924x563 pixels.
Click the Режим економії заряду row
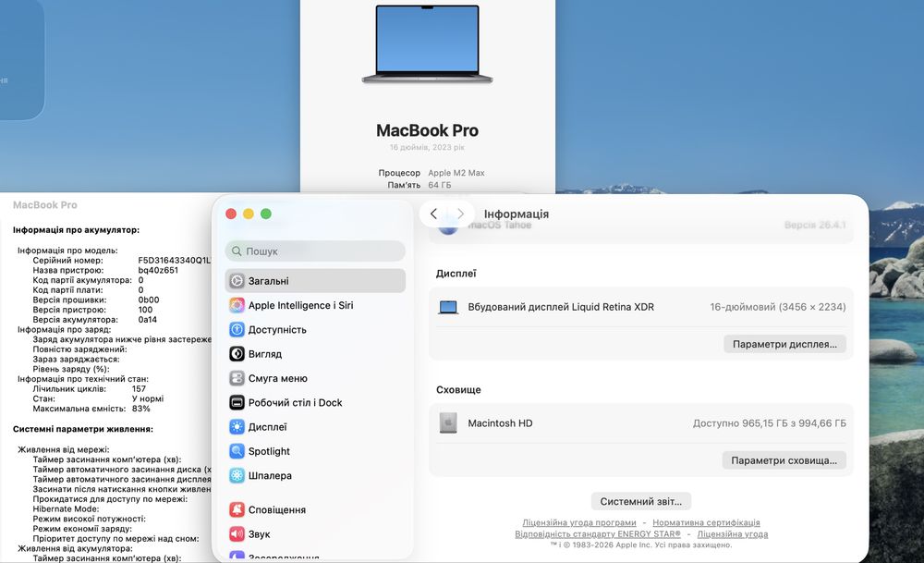pos(82,529)
